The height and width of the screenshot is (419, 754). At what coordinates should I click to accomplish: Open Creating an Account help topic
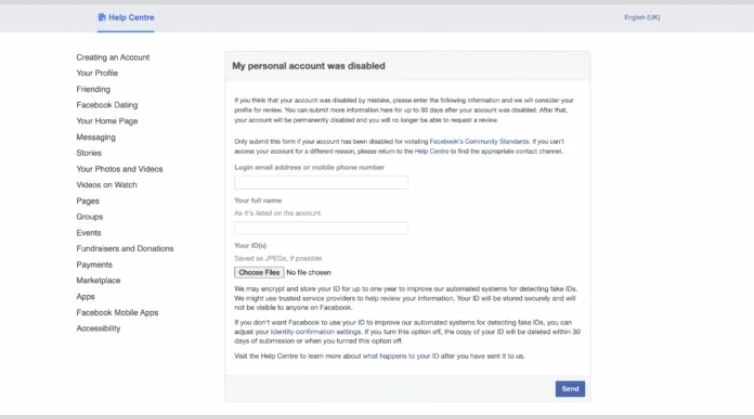(x=113, y=57)
